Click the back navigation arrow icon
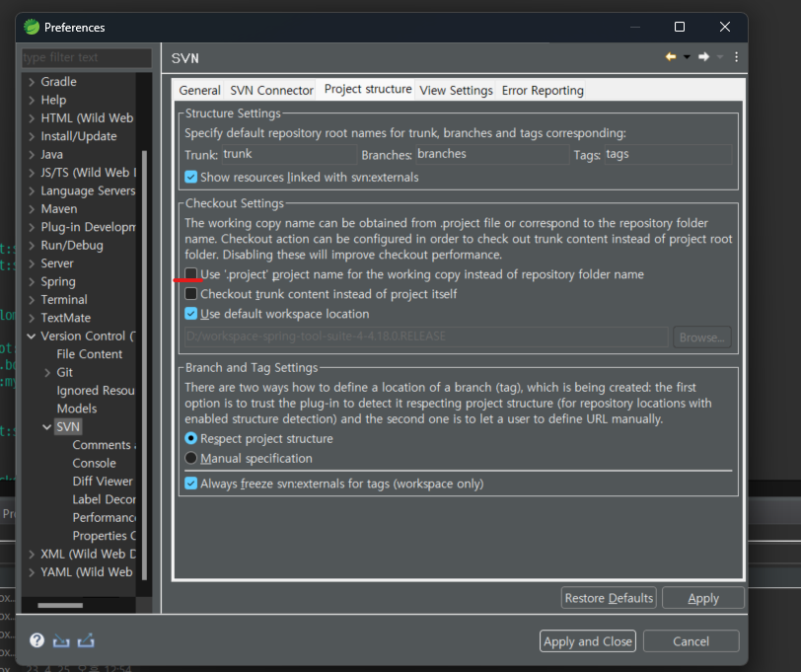The height and width of the screenshot is (672, 801). (671, 56)
